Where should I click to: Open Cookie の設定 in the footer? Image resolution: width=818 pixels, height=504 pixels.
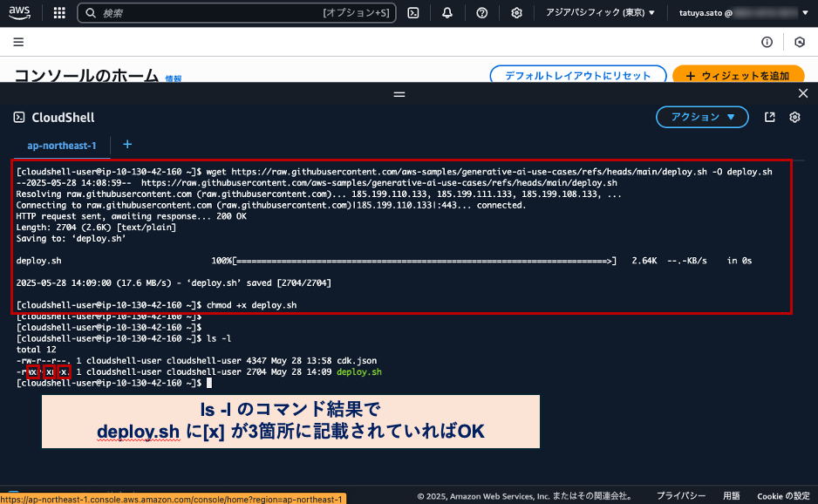[x=784, y=495]
